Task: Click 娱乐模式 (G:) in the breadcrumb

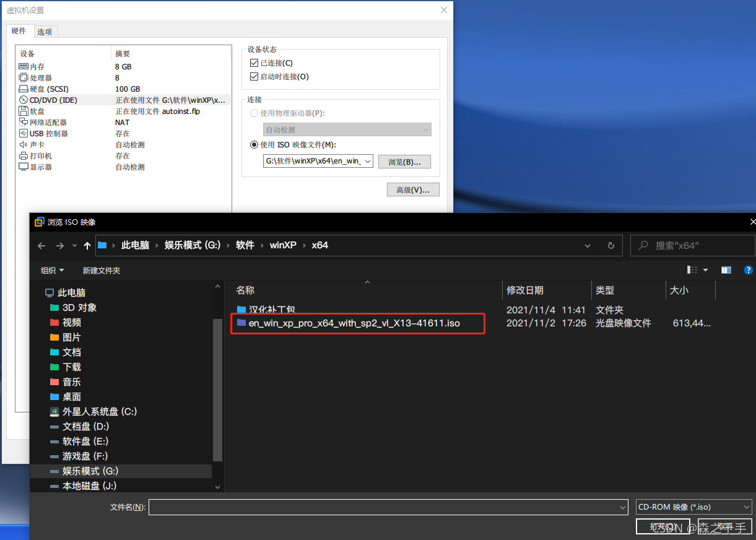Action: coord(193,245)
